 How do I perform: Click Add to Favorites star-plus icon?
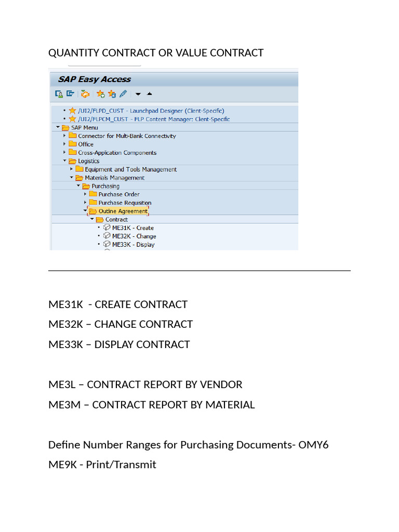(100, 94)
